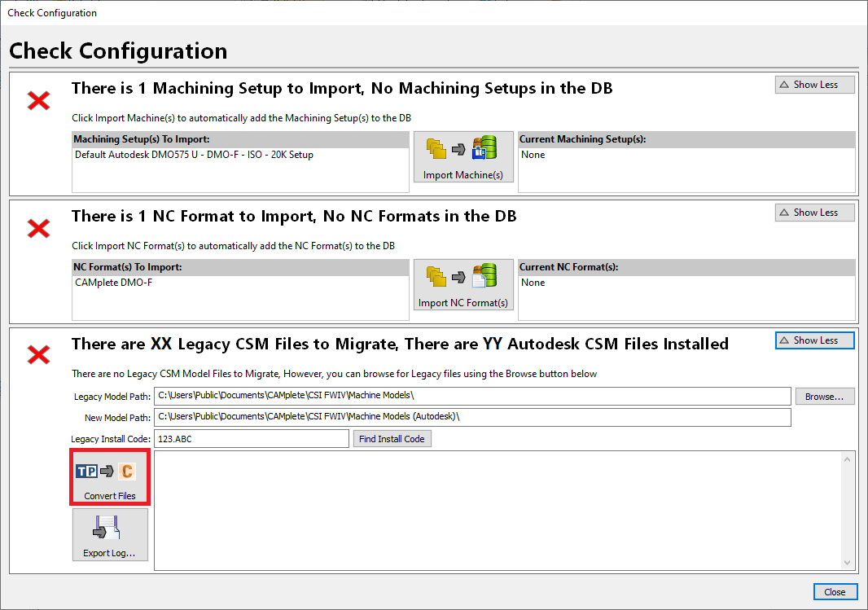Screen dimensions: 868x610
Task: Click red X status icon for NC Format
Action: (x=39, y=229)
